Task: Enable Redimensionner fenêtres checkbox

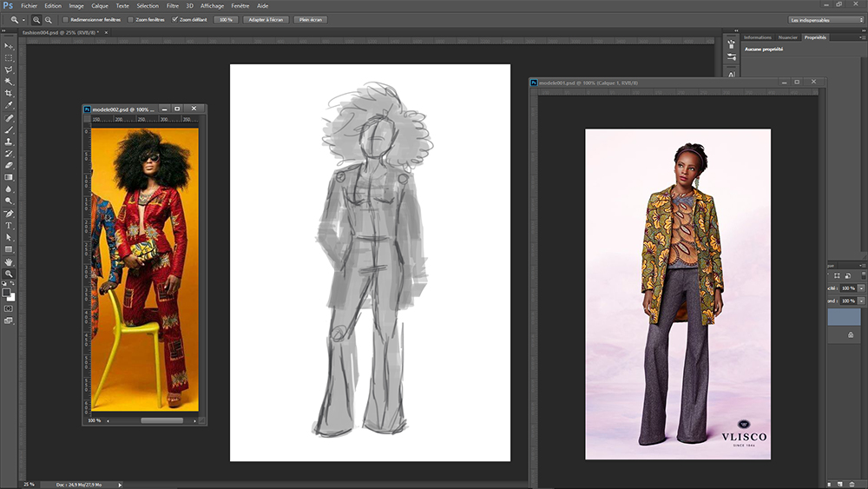Action: [66, 19]
